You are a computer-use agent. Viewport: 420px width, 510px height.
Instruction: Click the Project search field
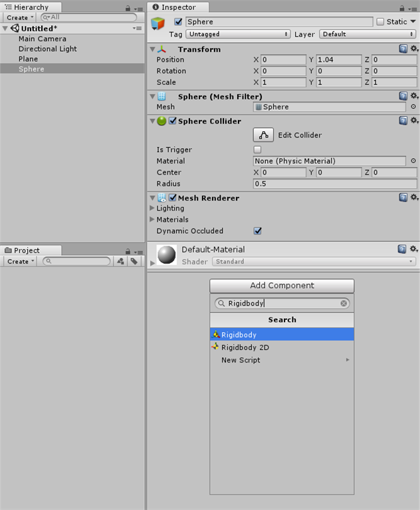[x=76, y=261]
